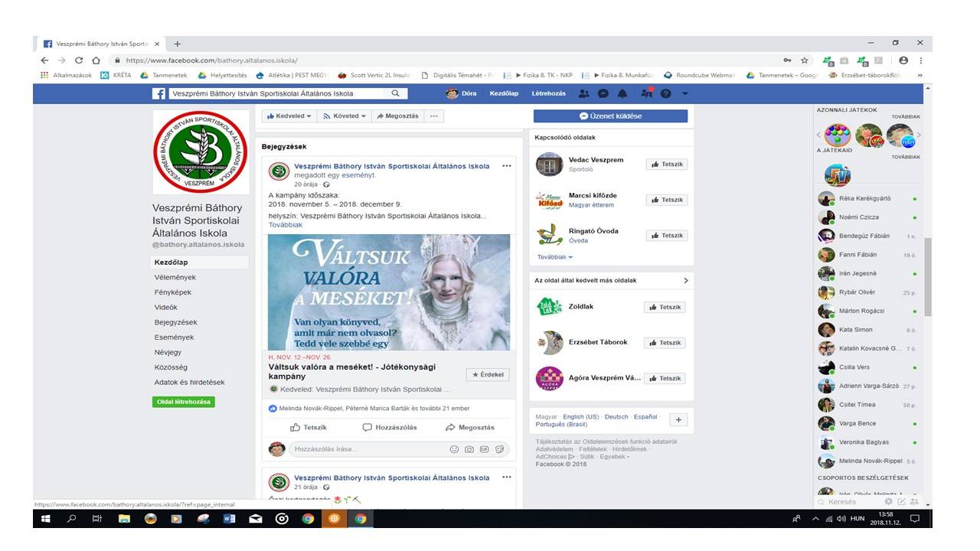Click the Továbbiak link in post text

coord(286,225)
